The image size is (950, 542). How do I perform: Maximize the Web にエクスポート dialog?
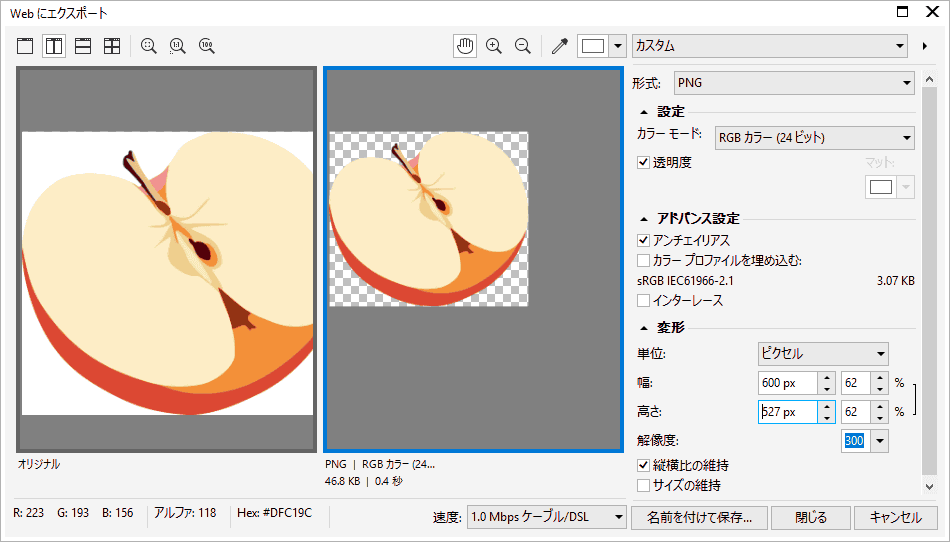point(902,12)
